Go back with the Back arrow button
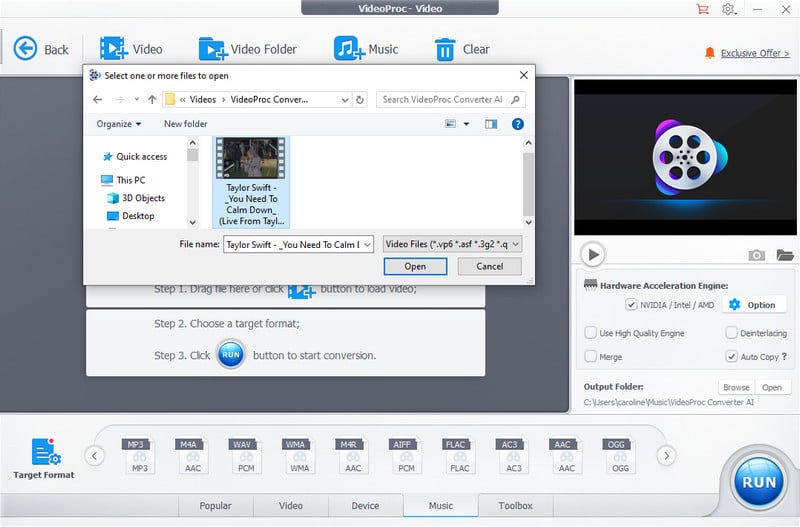800x527 pixels. point(40,49)
